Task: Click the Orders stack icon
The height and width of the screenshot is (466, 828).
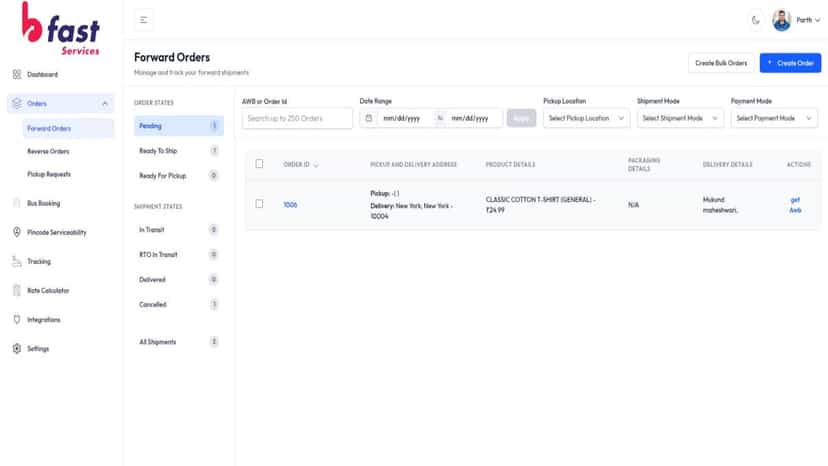Action: click(x=17, y=103)
